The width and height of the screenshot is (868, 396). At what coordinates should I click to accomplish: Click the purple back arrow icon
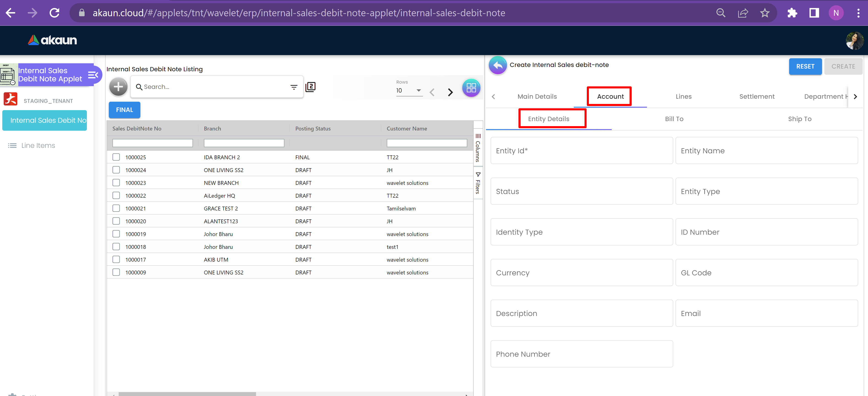point(498,65)
